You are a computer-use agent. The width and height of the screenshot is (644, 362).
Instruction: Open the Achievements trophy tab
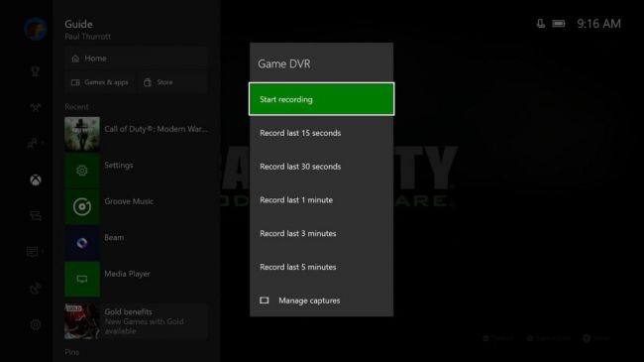point(36,71)
